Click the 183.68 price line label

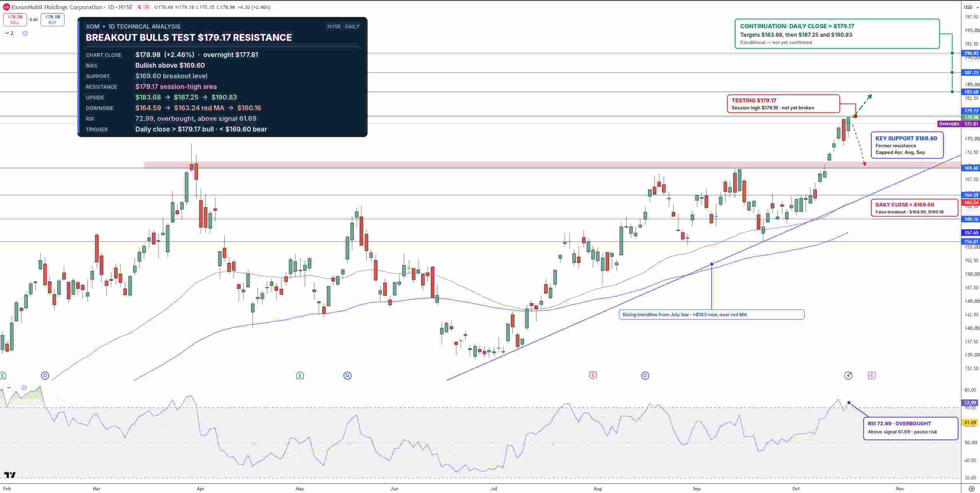click(971, 92)
